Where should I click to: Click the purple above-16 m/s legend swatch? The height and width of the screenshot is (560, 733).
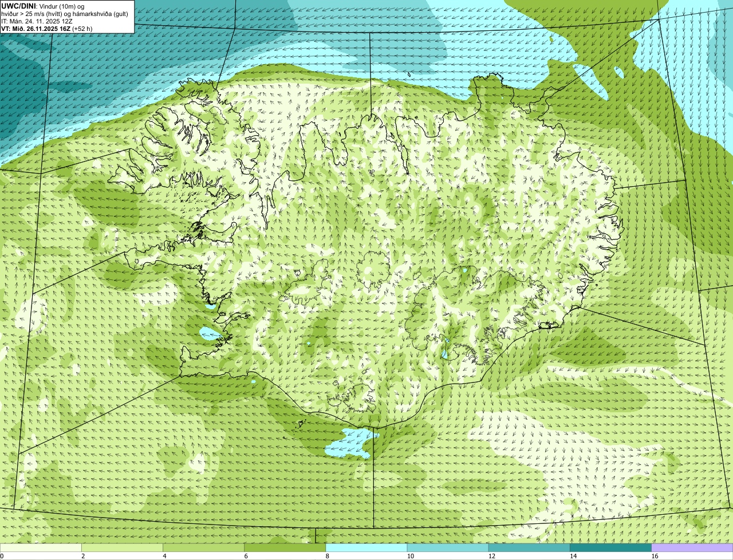pos(692,548)
